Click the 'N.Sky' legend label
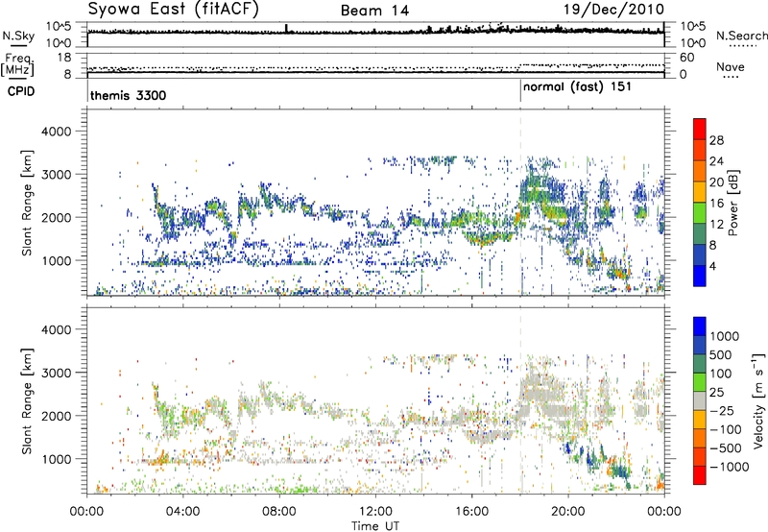 (x=18, y=36)
